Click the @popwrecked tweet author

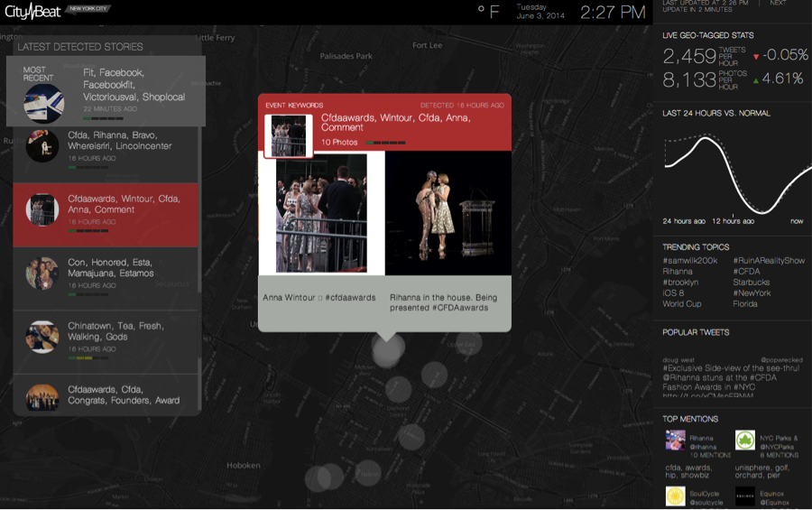[781, 359]
